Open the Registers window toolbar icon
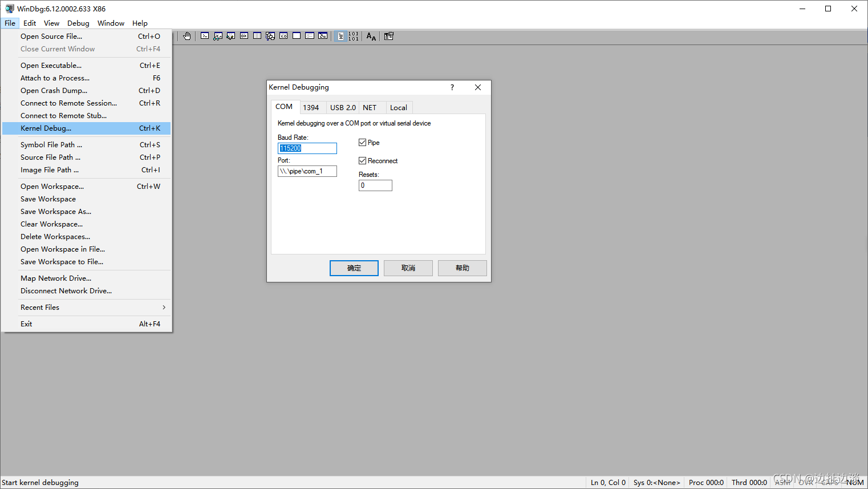Screen dimensions: 868x489 [x=244, y=36]
